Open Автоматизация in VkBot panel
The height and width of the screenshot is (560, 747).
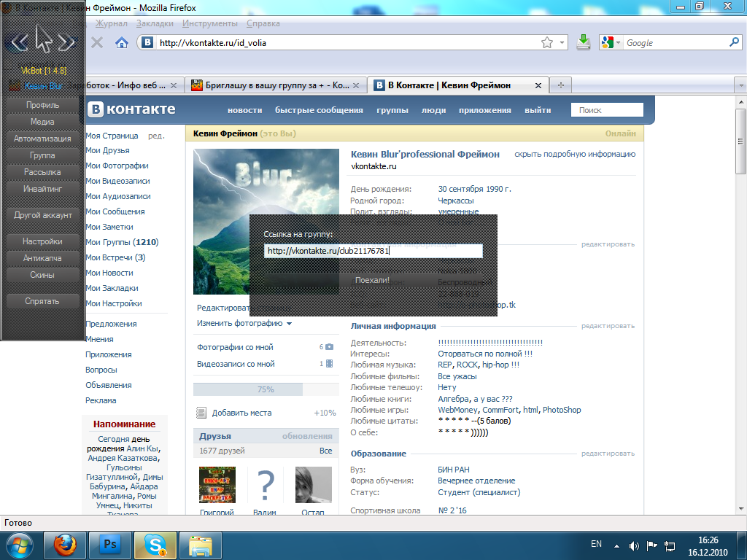(42, 139)
